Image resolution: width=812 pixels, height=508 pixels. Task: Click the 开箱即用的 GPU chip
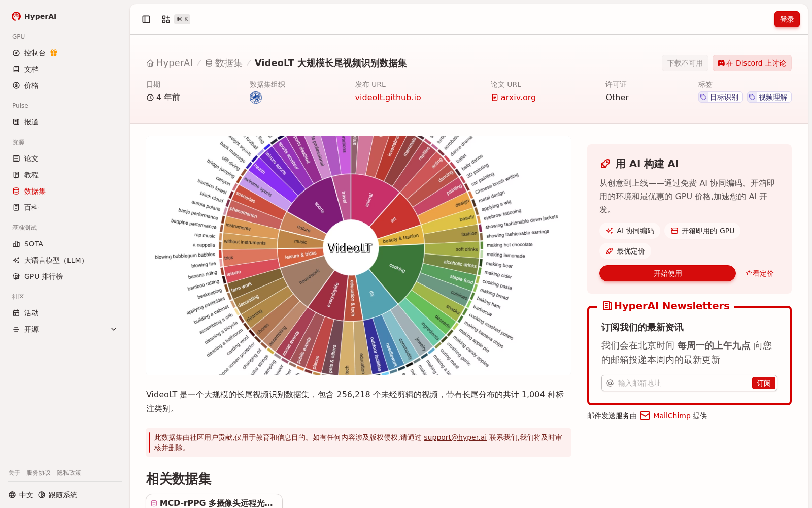[702, 231]
